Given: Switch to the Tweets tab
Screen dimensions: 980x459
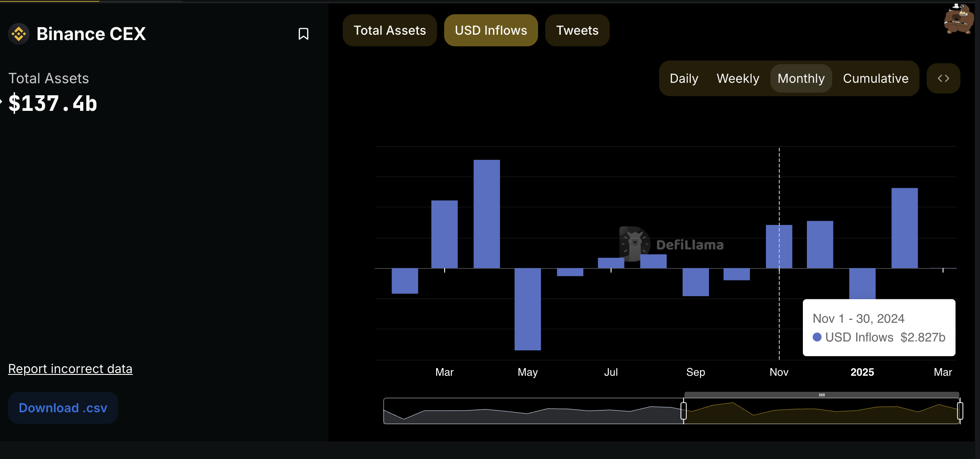Looking at the screenshot, I should pyautogui.click(x=577, y=30).
